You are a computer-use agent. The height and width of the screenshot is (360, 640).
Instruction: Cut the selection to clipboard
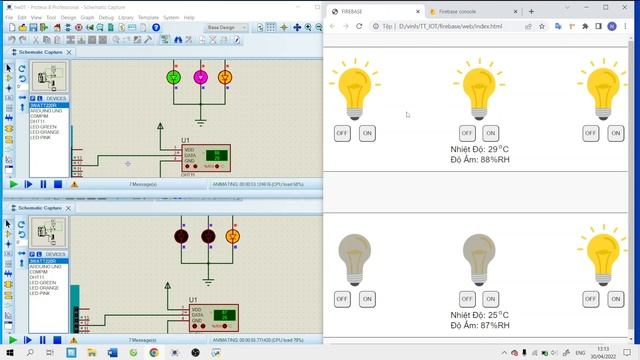click(36, 40)
